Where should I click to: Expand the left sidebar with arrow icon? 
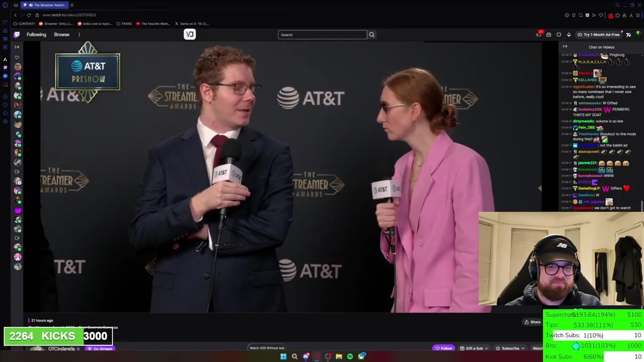click(x=17, y=47)
